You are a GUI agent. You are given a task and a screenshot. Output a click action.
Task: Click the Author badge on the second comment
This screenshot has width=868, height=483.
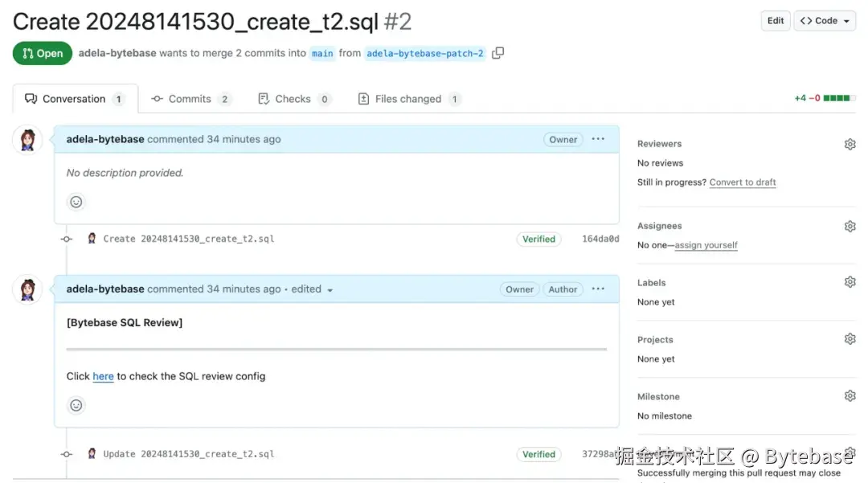tap(563, 289)
